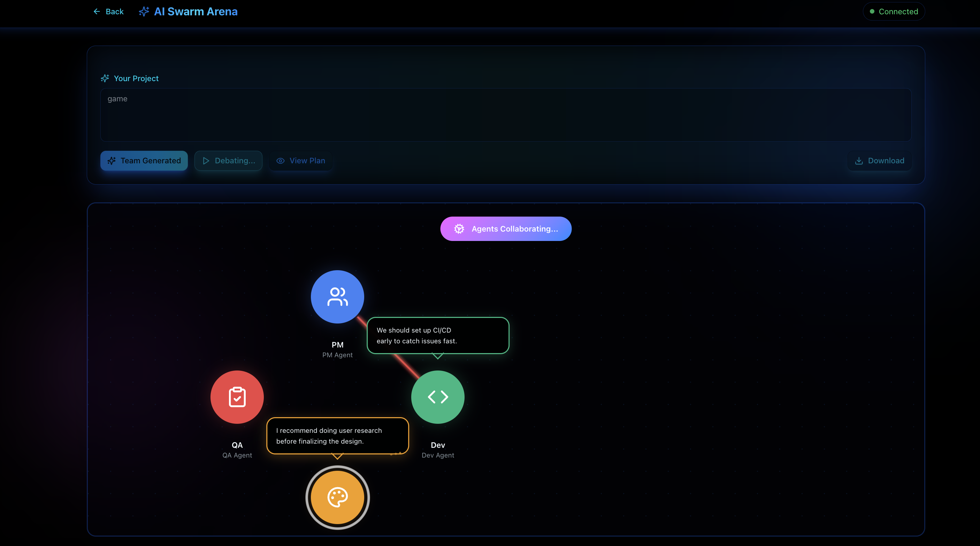Click the Dev Agent label
Image resolution: width=980 pixels, height=546 pixels.
(437, 455)
